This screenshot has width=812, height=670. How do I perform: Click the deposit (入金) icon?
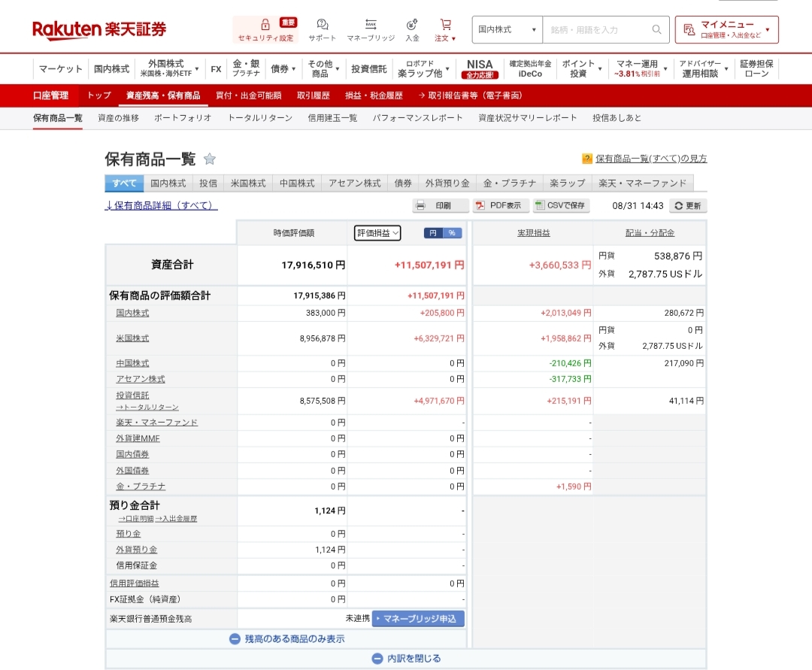(x=412, y=25)
